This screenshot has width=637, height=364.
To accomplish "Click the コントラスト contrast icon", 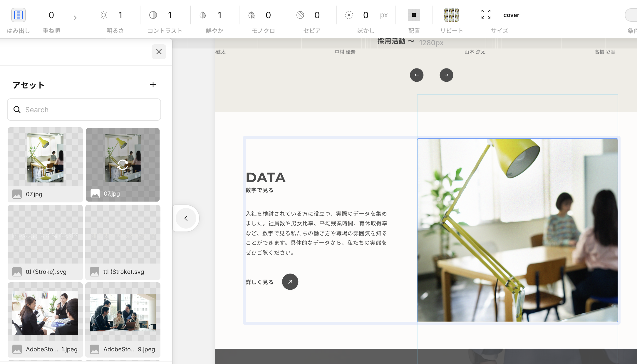I will coord(153,15).
